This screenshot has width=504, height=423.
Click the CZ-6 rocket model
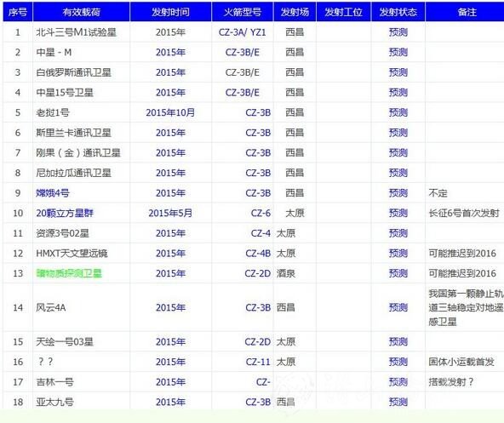click(261, 213)
